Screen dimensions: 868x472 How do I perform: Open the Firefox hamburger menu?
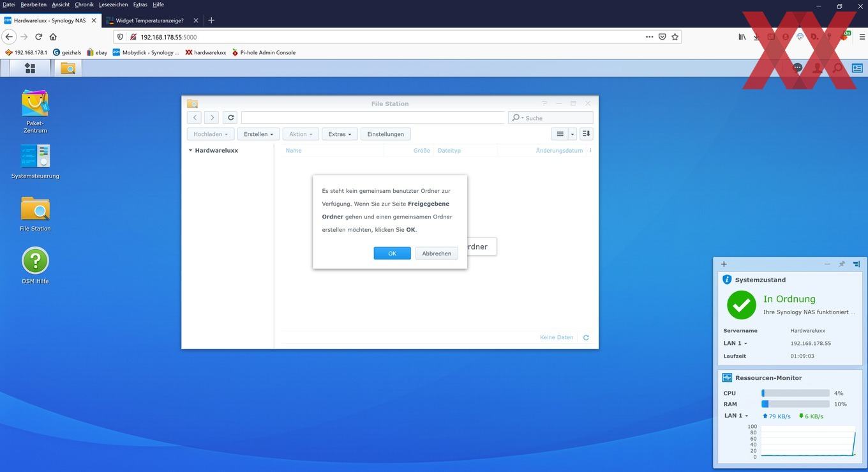coord(862,37)
